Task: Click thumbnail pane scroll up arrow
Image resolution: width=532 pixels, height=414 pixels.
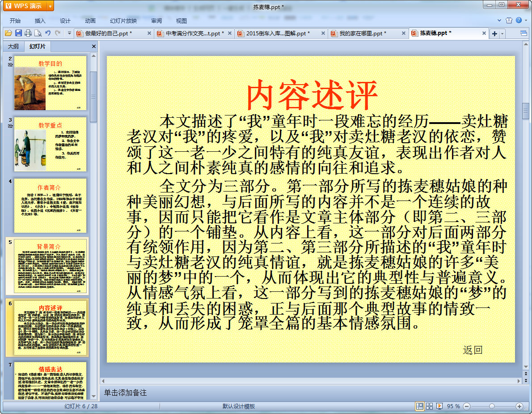Action: click(93, 55)
